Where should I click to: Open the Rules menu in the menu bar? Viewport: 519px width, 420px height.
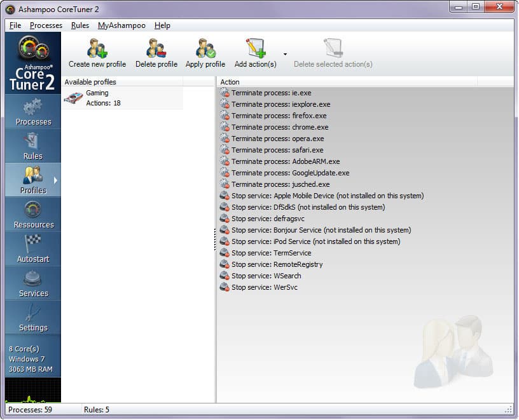coord(80,25)
